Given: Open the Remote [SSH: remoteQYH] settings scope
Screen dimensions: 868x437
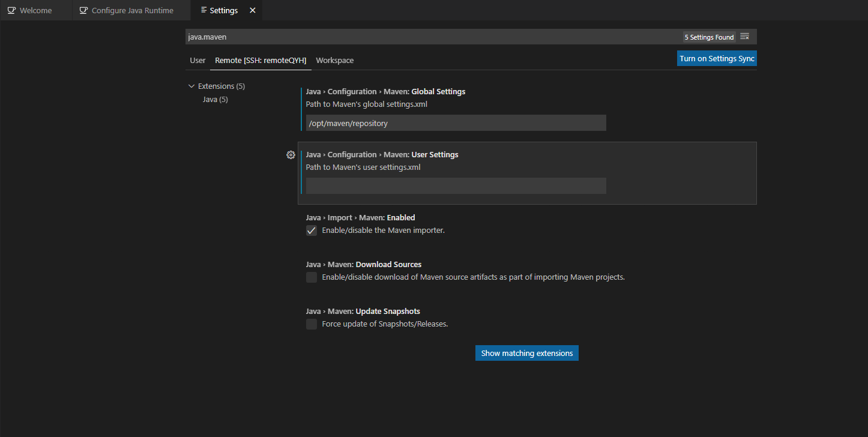Looking at the screenshot, I should [261, 60].
